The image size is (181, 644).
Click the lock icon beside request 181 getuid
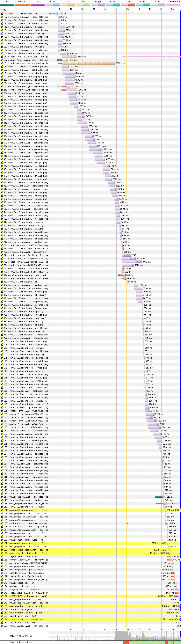pyautogui.click(x=2, y=610)
